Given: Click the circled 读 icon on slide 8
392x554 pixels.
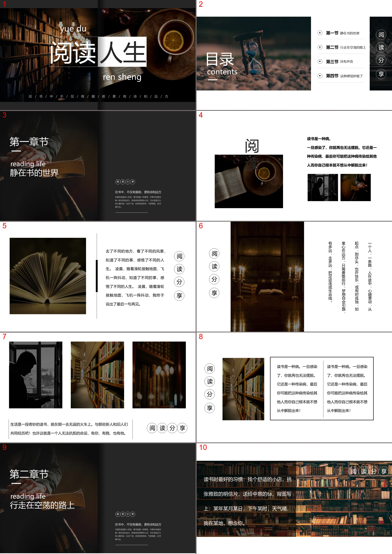Looking at the screenshot, I should pos(210,381).
